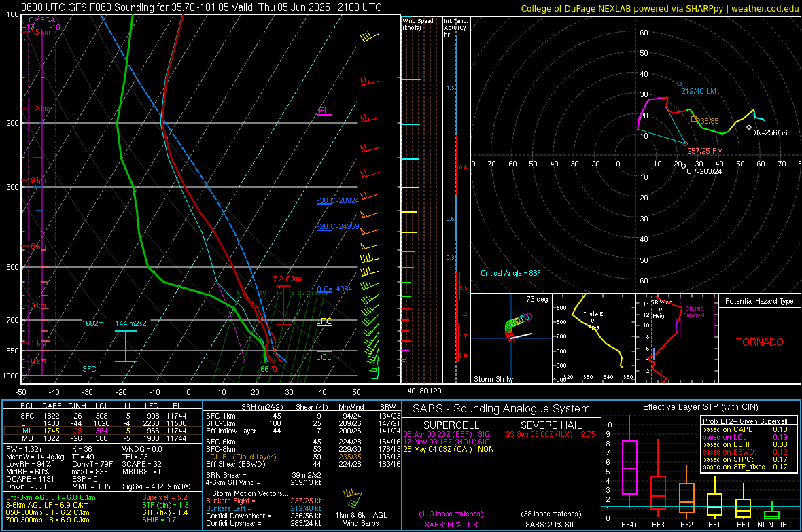Click the 235/35 mean wind square on hodograph
802x532 pixels.
tap(693, 119)
